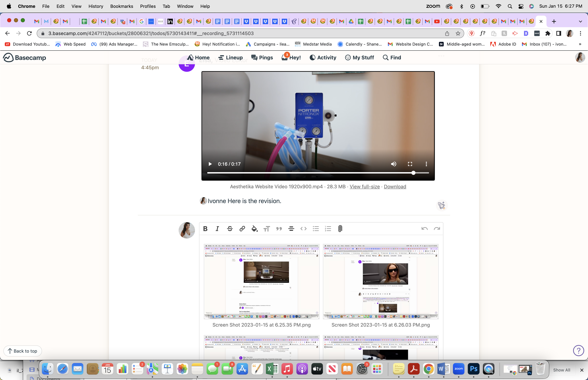The width and height of the screenshot is (588, 380).
Task: Expand the Chrome tab search chevron
Action: point(580,21)
